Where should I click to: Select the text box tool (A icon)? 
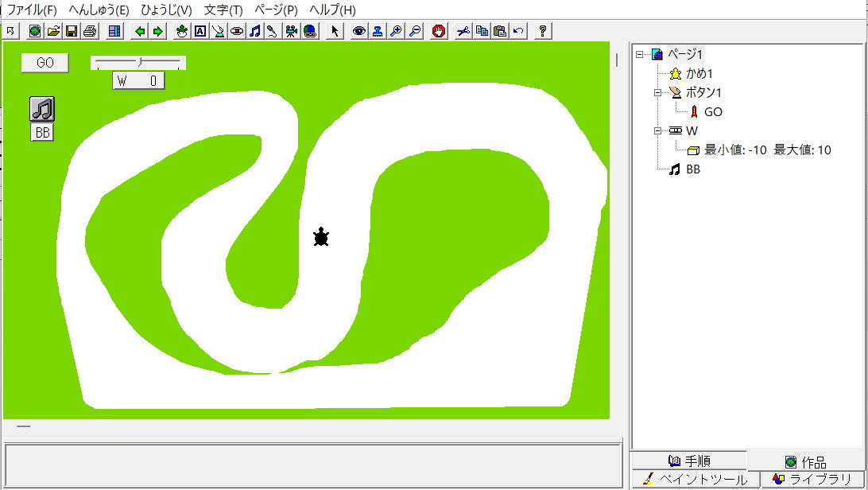pyautogui.click(x=200, y=31)
